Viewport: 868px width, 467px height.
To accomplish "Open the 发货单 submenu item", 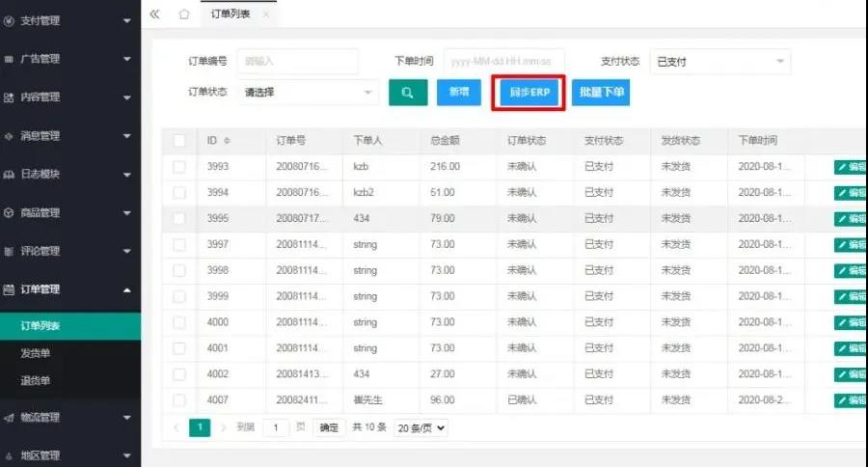I will tap(36, 353).
